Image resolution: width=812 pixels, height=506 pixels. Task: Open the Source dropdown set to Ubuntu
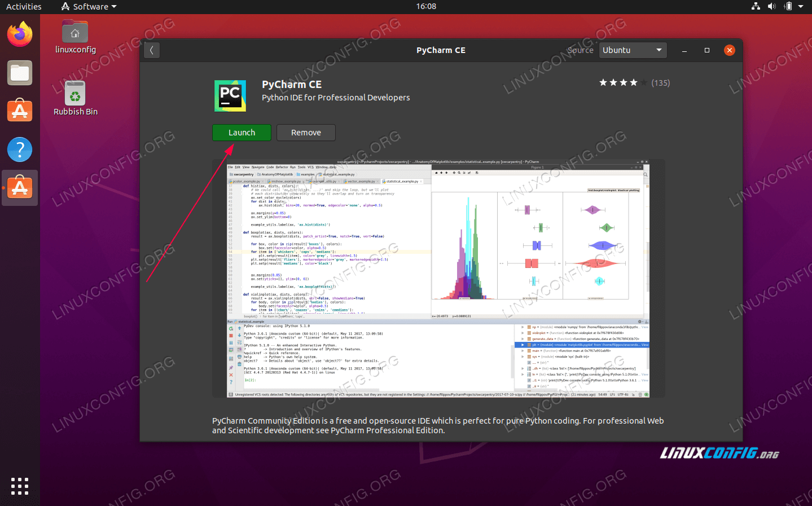pos(633,50)
